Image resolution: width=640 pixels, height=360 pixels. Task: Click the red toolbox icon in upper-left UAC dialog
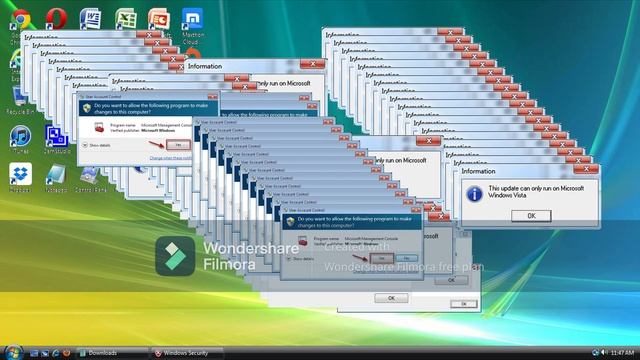pyautogui.click(x=99, y=128)
